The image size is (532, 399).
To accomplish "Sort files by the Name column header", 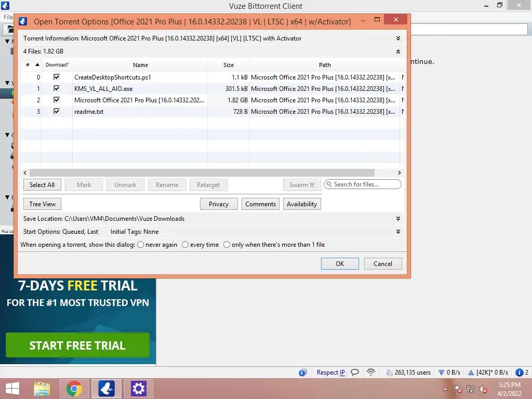I will coord(140,65).
